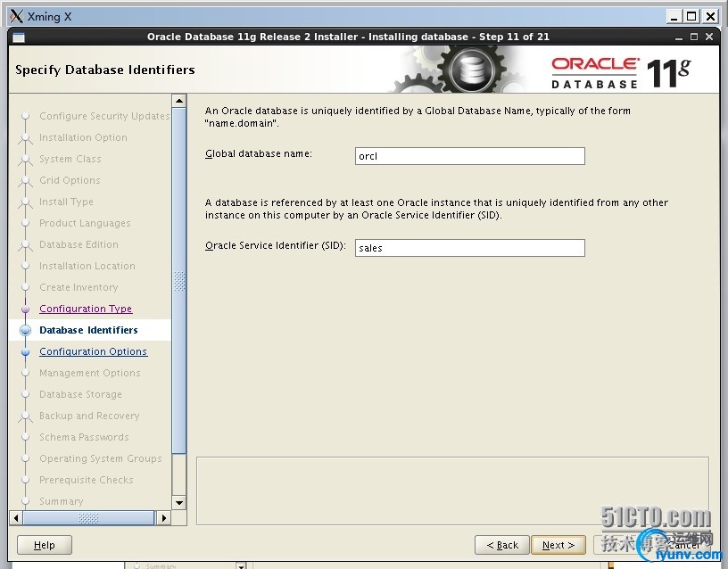Click the Backup and Recovery step
The height and width of the screenshot is (569, 728).
(89, 416)
